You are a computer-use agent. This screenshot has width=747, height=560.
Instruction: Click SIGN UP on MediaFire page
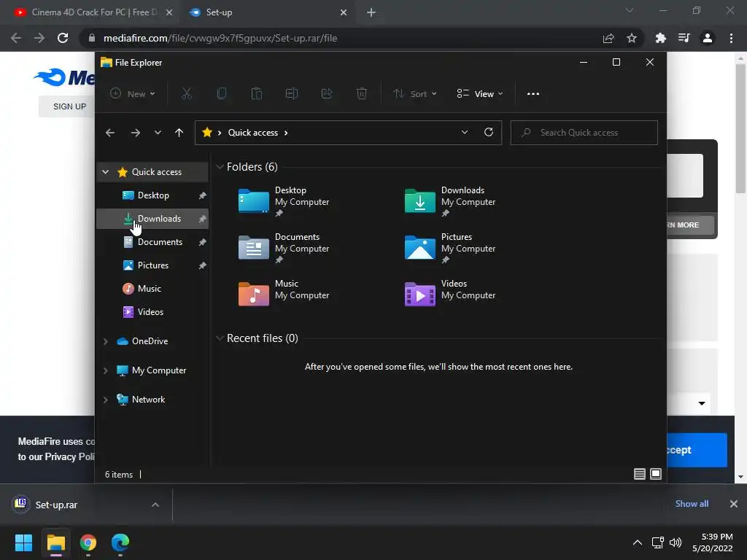click(x=69, y=106)
